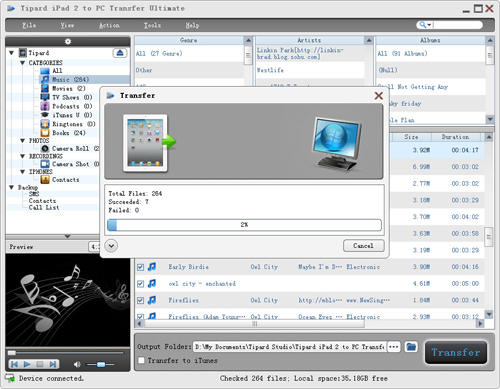The height and width of the screenshot is (389, 500).
Task: Expand transfer dialog details chevron
Action: tap(111, 246)
